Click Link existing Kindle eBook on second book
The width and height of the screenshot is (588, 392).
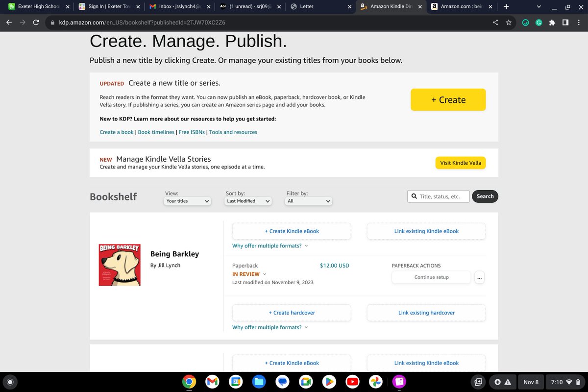click(x=426, y=363)
